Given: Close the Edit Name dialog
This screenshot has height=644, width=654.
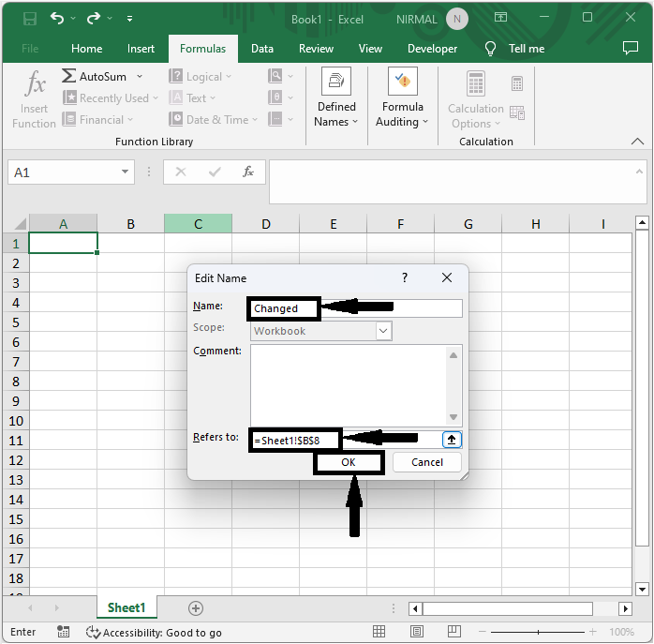Looking at the screenshot, I should point(447,277).
